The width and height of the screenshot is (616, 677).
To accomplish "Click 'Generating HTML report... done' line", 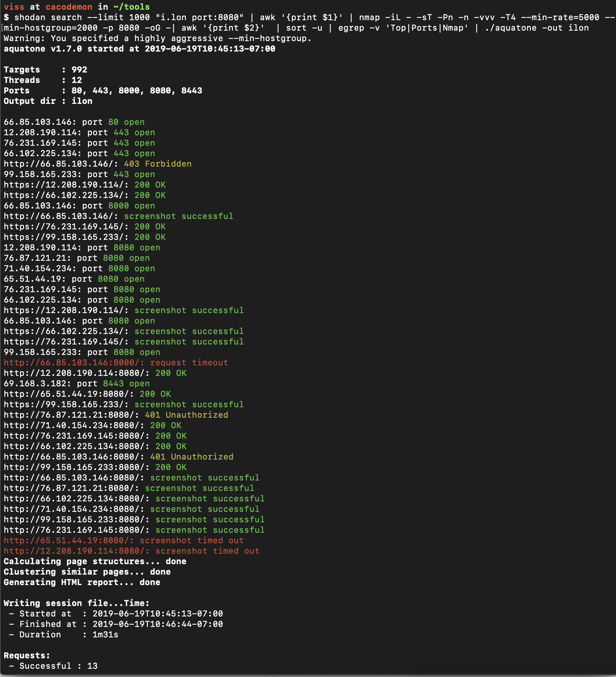I will [82, 582].
